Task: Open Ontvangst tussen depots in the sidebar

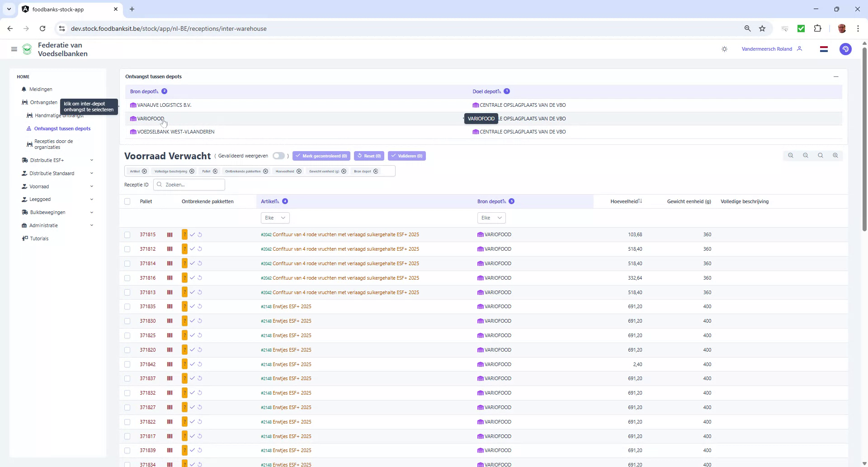Action: [x=62, y=129]
